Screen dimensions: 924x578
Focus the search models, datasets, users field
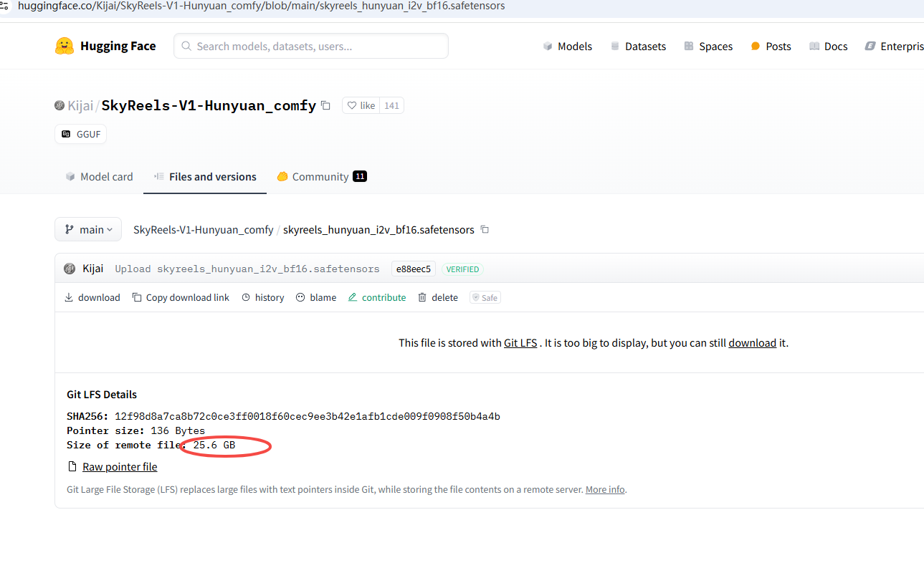[311, 46]
